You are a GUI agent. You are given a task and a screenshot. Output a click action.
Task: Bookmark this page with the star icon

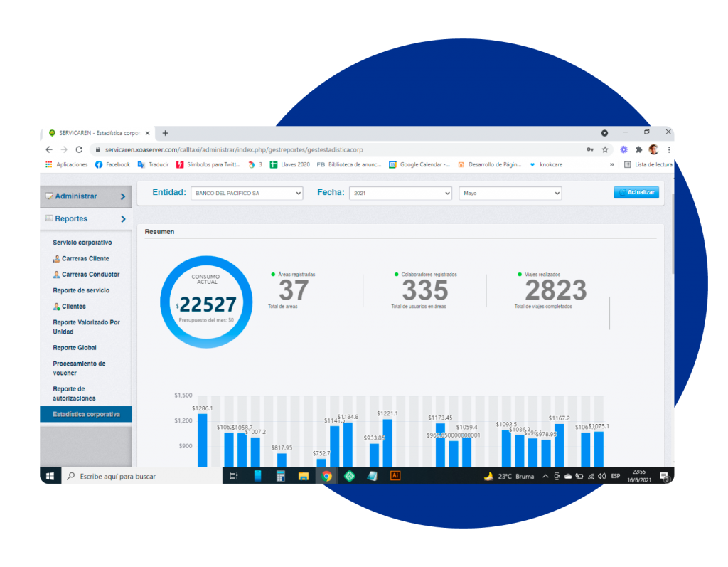(605, 150)
